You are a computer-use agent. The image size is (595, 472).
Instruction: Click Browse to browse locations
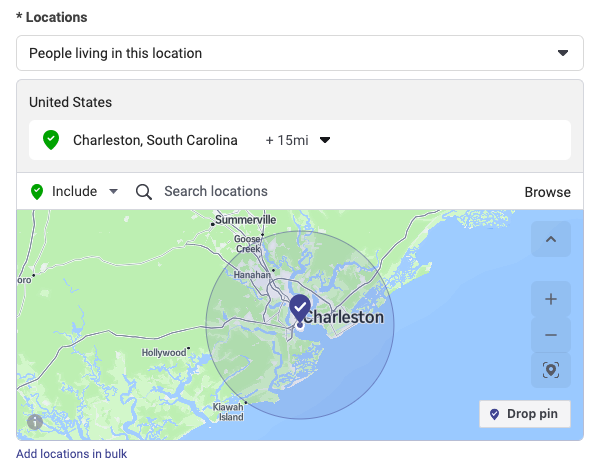tap(547, 192)
